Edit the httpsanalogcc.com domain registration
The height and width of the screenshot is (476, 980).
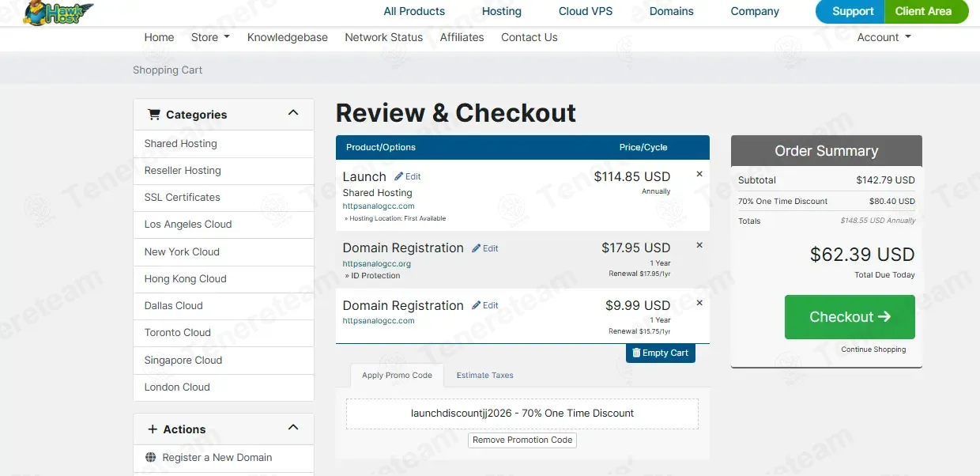(485, 305)
